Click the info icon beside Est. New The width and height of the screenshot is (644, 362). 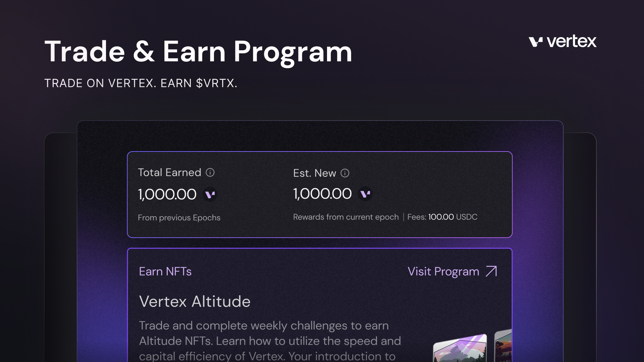point(345,173)
